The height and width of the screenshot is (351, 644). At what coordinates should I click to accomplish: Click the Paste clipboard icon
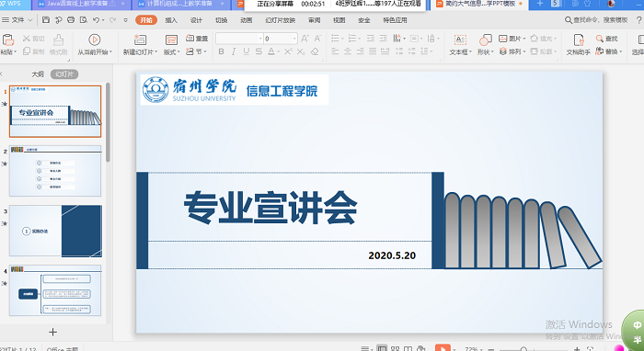(x=8, y=40)
